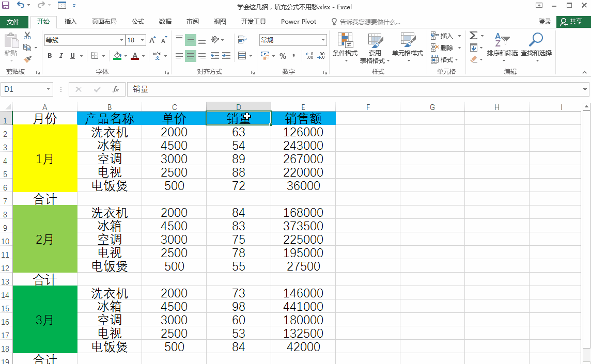The image size is (591, 364).
Task: Activate the Format Painter brush
Action: pyautogui.click(x=27, y=59)
